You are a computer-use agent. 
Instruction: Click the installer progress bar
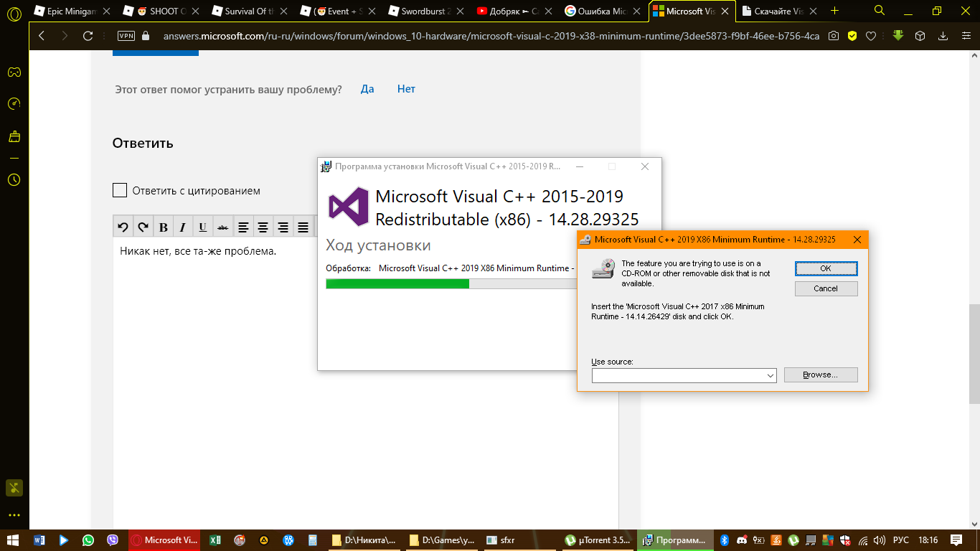tap(451, 283)
